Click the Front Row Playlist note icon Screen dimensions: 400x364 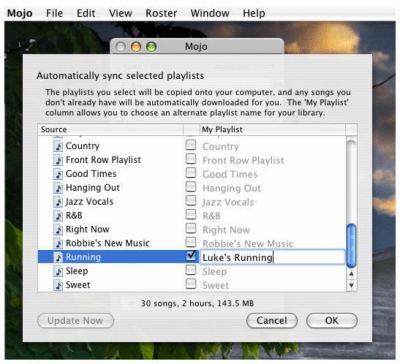[58, 160]
